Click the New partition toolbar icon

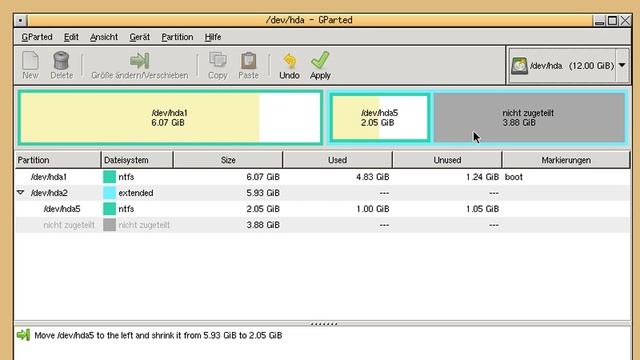30,60
